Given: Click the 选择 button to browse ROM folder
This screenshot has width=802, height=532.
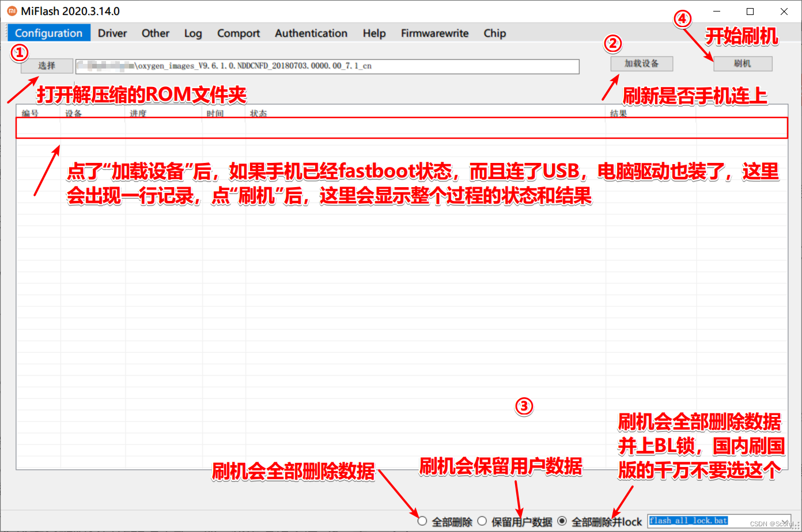Looking at the screenshot, I should click(x=47, y=66).
